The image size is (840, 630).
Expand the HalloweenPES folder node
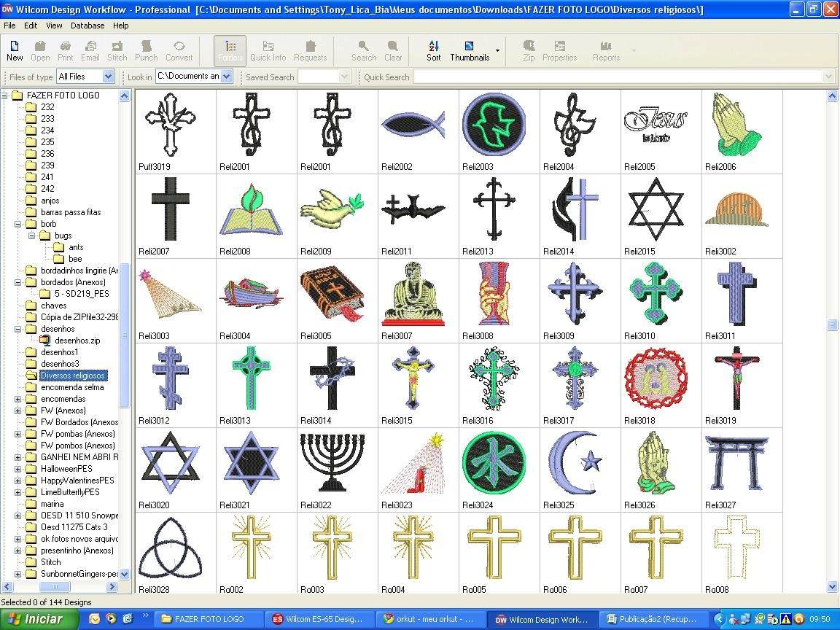[17, 469]
